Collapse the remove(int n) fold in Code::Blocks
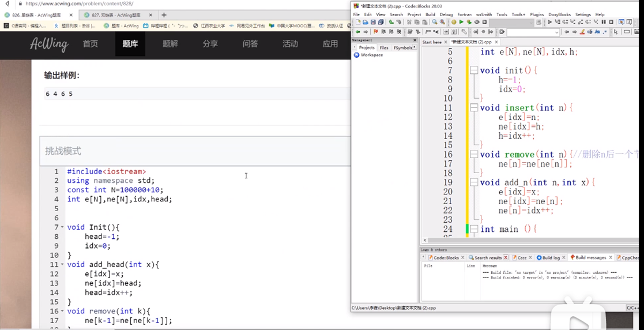The image size is (644, 330). click(x=474, y=155)
